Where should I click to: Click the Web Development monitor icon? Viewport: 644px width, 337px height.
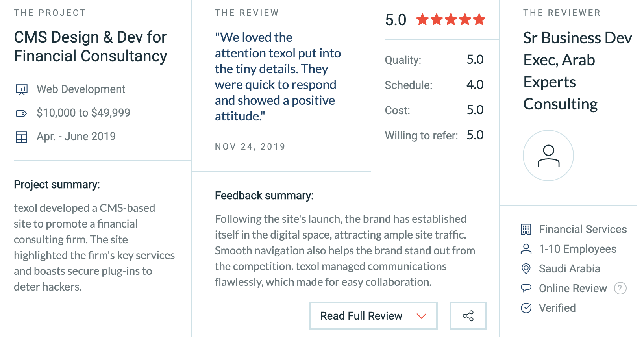21,90
